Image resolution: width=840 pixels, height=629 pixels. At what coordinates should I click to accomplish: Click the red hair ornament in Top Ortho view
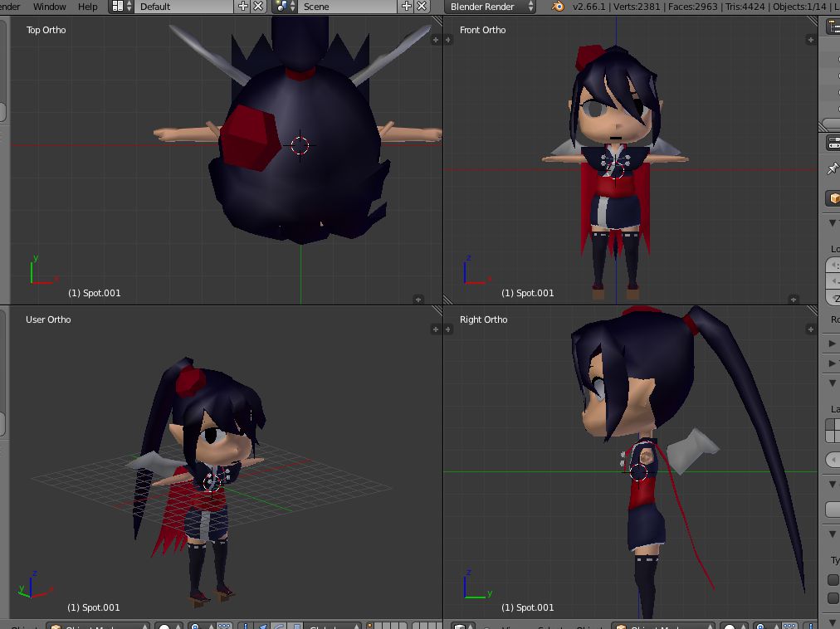tap(251, 138)
